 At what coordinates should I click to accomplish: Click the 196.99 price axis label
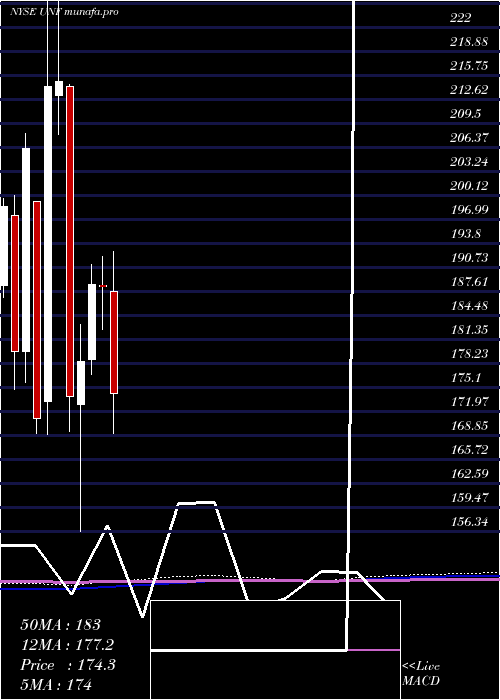pos(469,210)
